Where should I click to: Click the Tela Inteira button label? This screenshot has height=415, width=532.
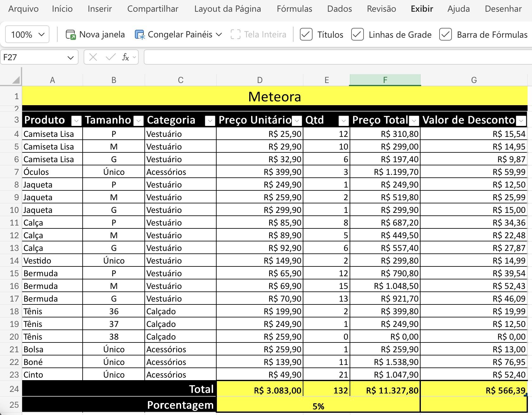265,35
